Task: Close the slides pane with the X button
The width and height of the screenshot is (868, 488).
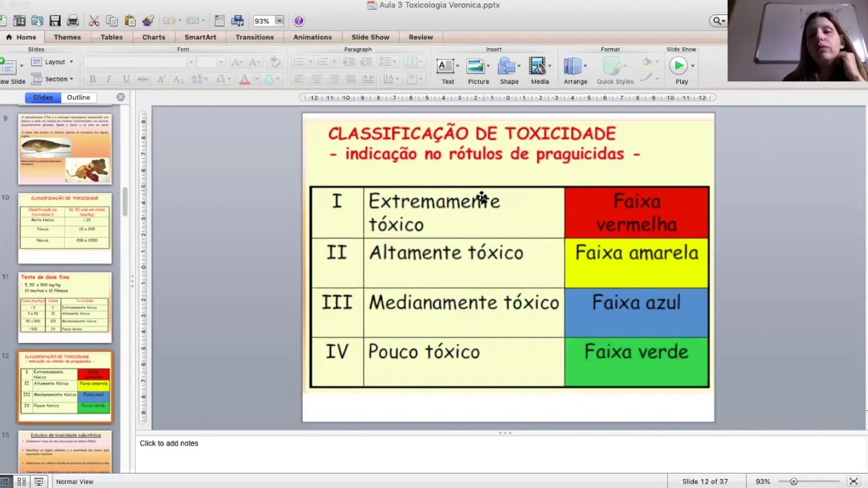Action: coord(121,98)
